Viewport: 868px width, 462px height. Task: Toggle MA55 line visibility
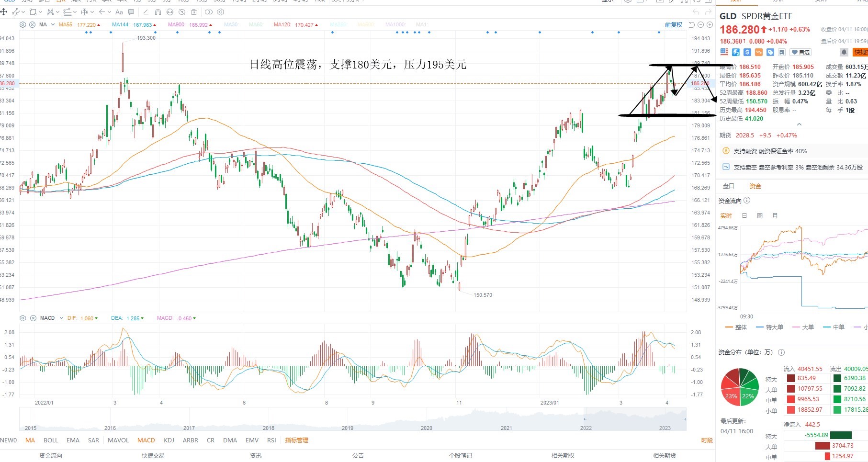(x=79, y=24)
